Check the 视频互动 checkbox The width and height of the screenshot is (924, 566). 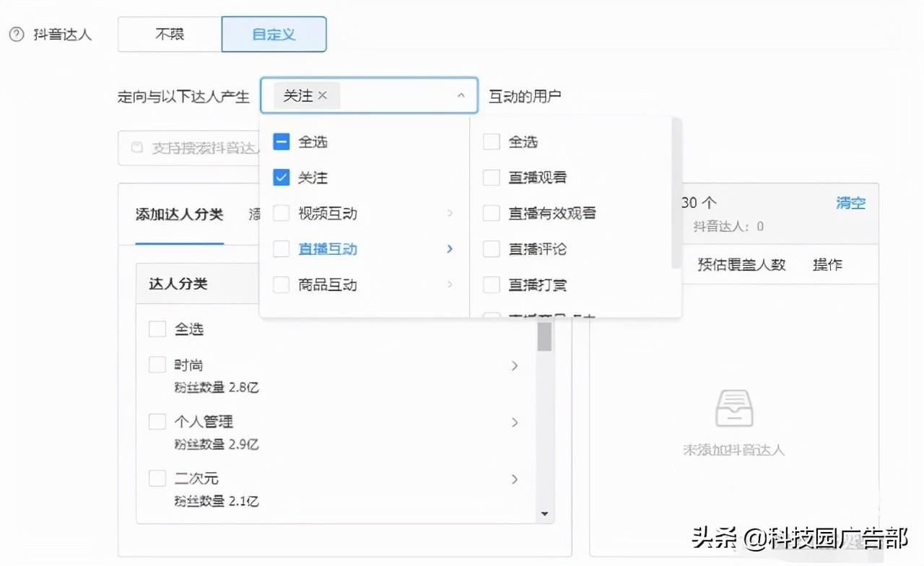point(282,213)
